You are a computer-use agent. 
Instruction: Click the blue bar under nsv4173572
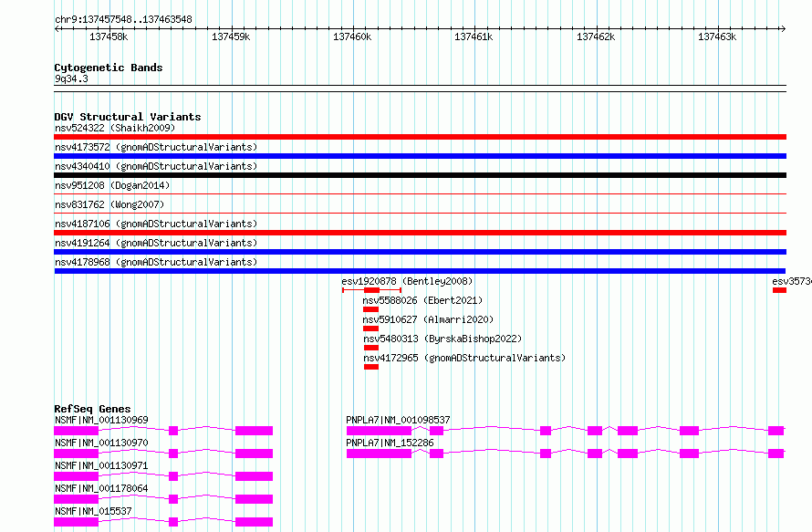point(420,156)
